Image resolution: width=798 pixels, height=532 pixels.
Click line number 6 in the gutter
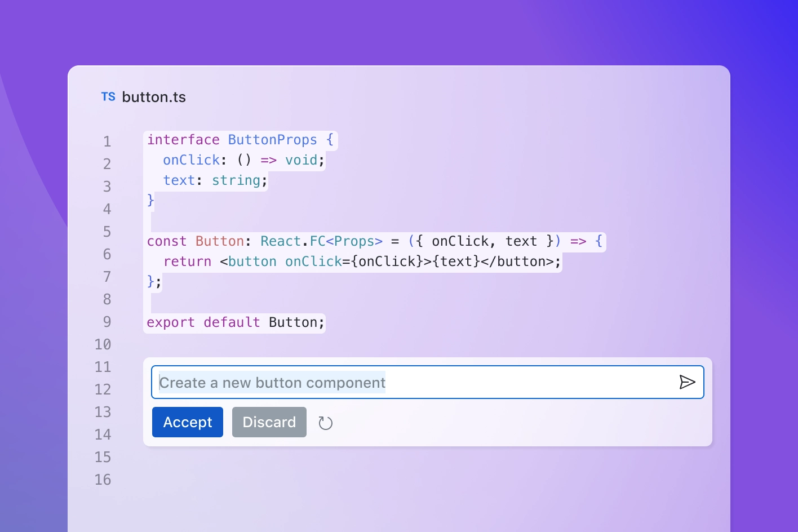click(x=107, y=254)
